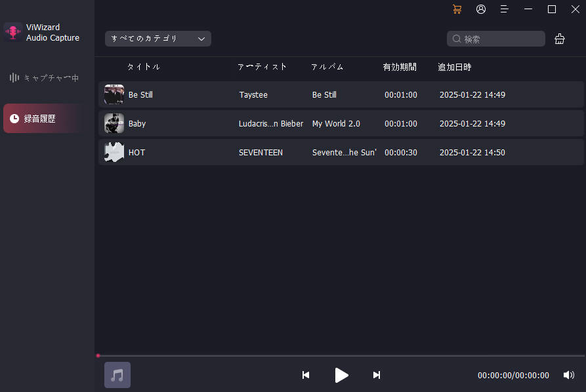Image resolution: width=586 pixels, height=392 pixels.
Task: Click the HOT cover thumbnail
Action: coord(114,152)
